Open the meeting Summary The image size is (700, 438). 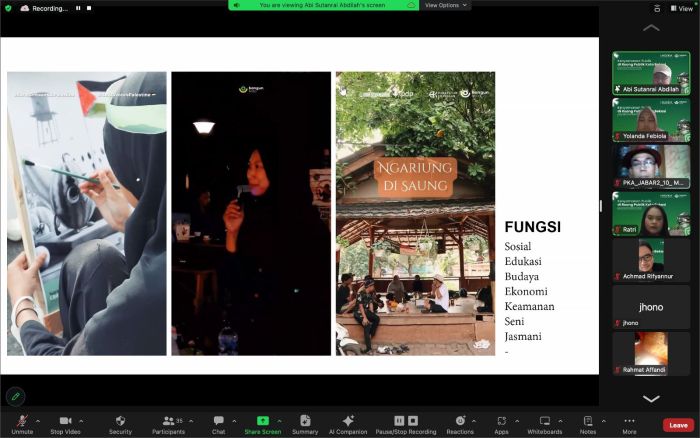click(x=305, y=422)
